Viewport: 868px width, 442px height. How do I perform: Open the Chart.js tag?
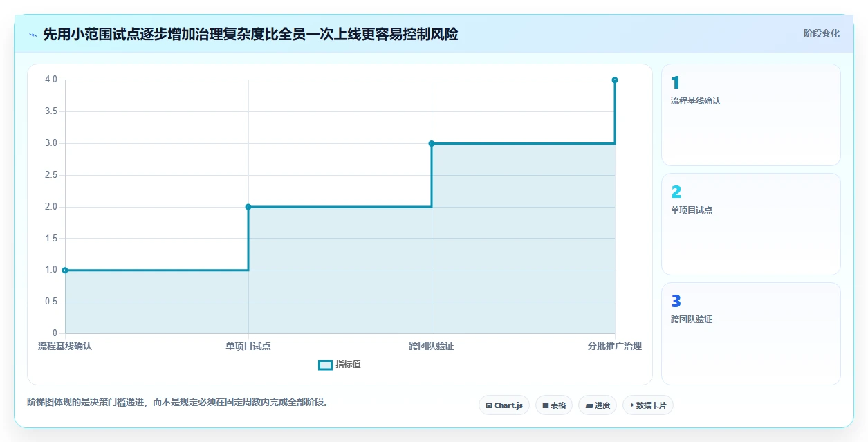coord(504,405)
